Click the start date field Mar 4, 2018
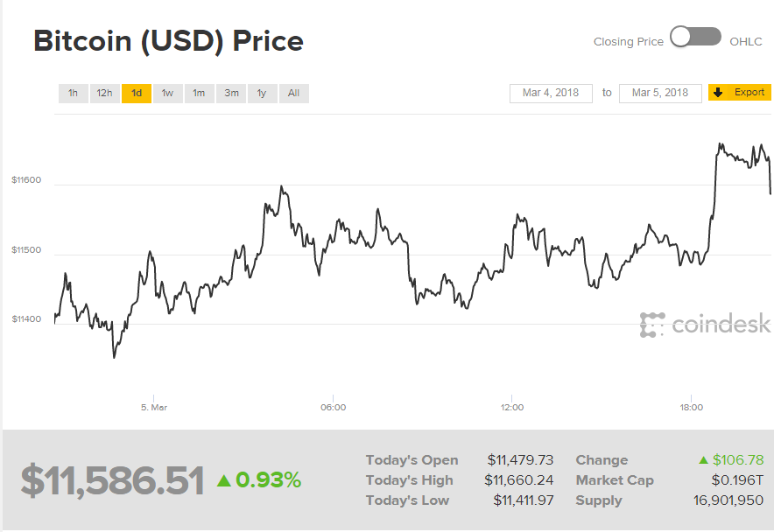 tap(551, 93)
